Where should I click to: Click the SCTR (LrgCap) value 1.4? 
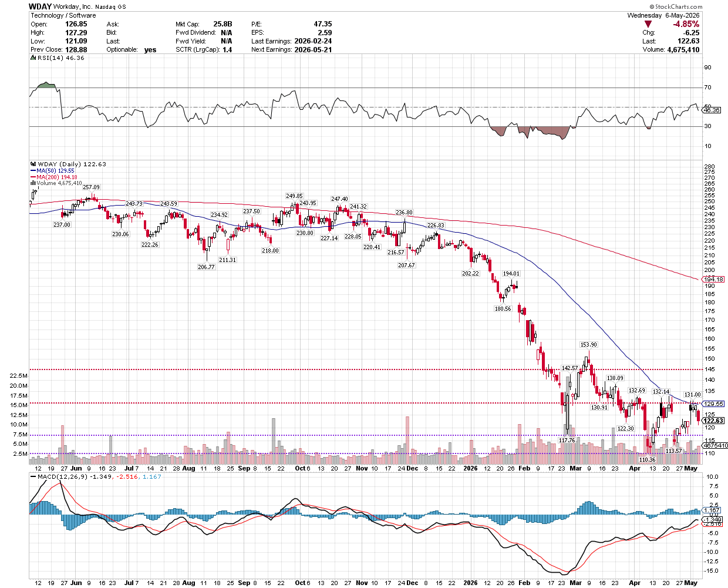click(227, 50)
